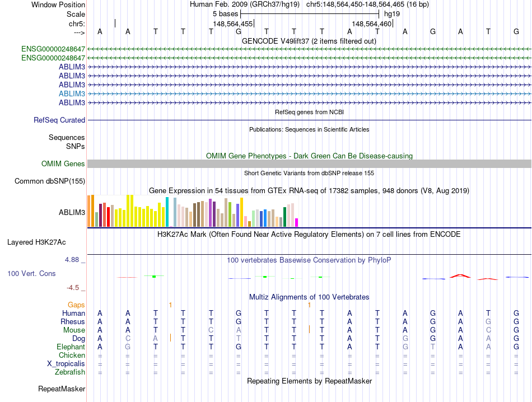The image size is (532, 402).
Task: Click the C base in Dog row
Action: 128,339
